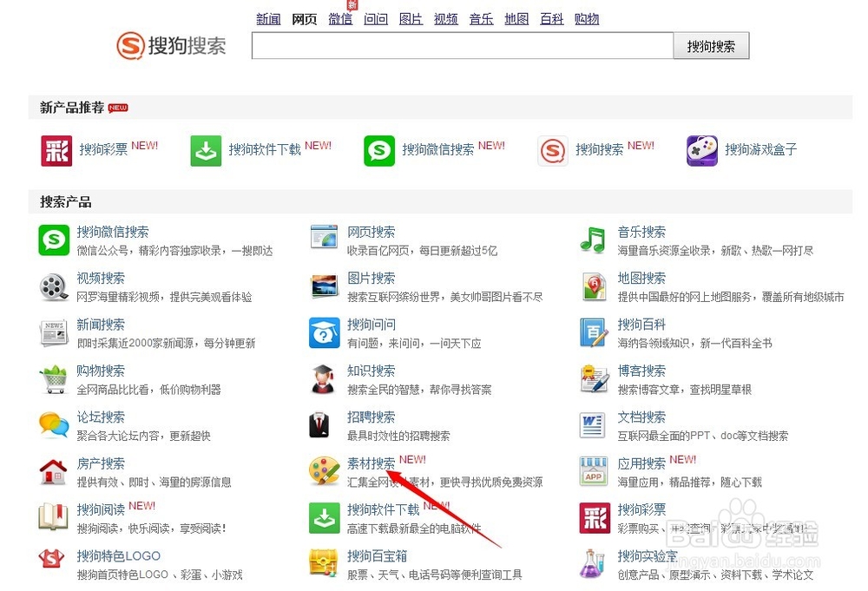
Task: Click the suit and tie icon for 招聘搜索
Action: [x=319, y=425]
